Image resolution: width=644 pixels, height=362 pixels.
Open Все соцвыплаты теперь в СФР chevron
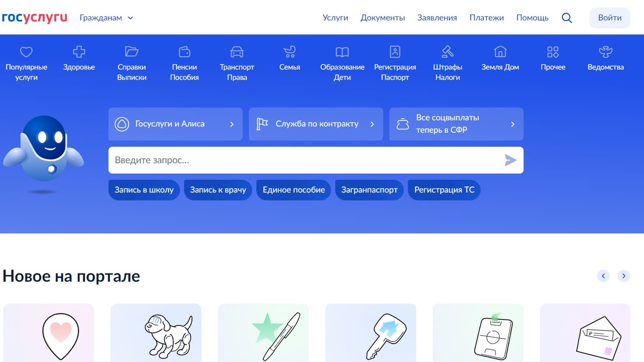513,124
